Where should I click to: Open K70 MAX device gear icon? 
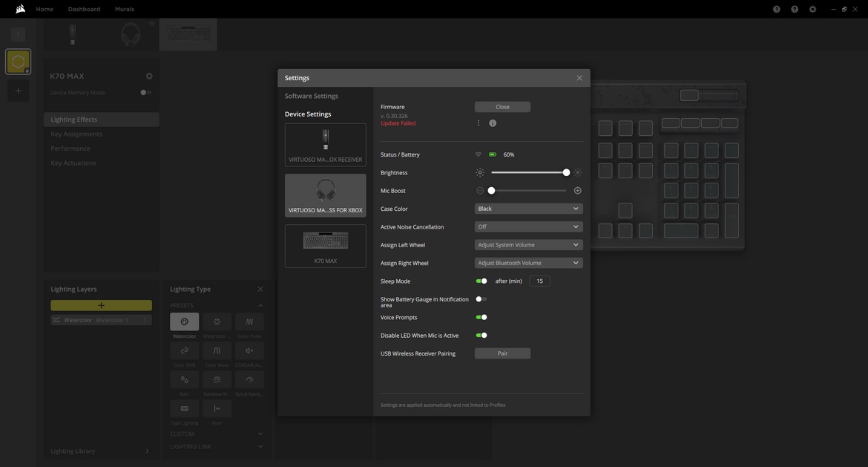click(149, 76)
